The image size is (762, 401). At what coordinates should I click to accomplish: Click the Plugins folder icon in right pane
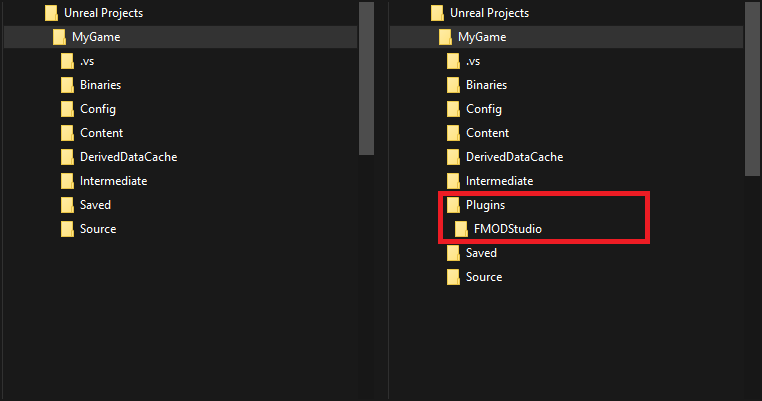(x=453, y=205)
